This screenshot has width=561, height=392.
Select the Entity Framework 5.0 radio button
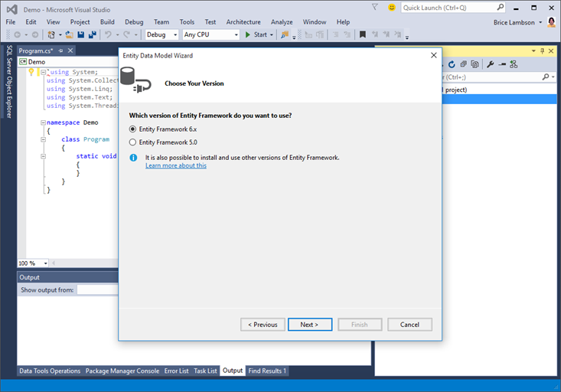click(x=132, y=142)
